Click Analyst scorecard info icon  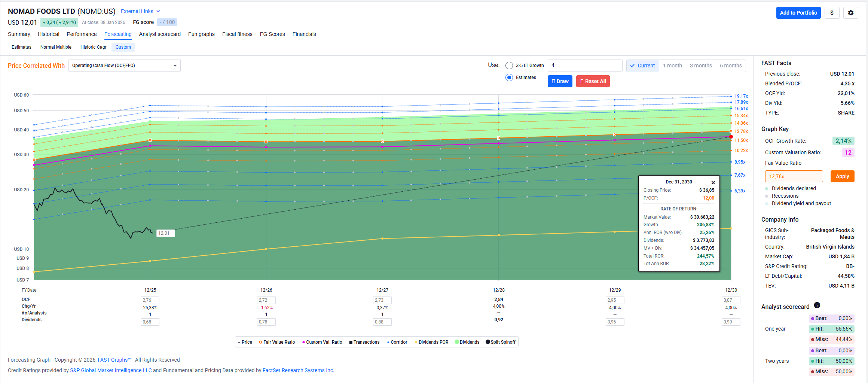point(817,306)
